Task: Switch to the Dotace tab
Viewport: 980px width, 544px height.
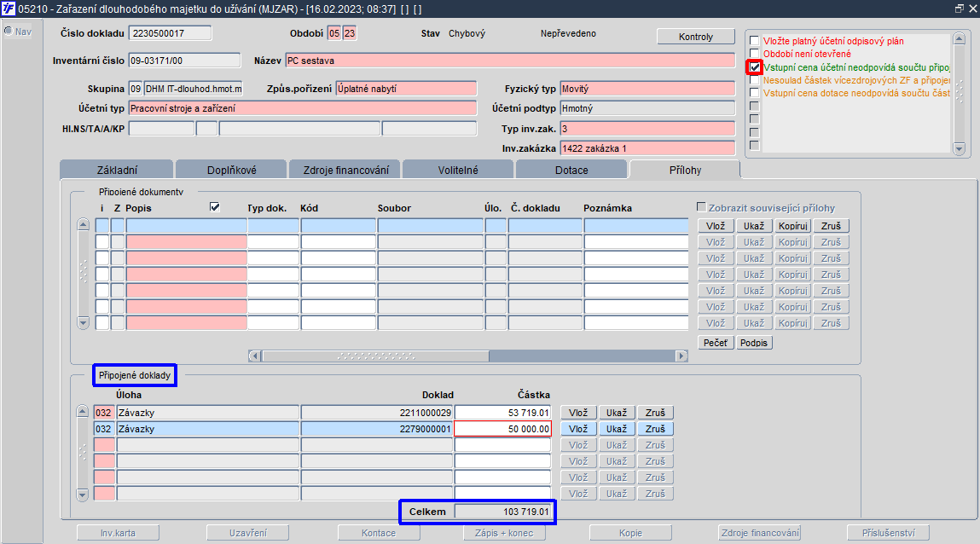Action: [571, 170]
